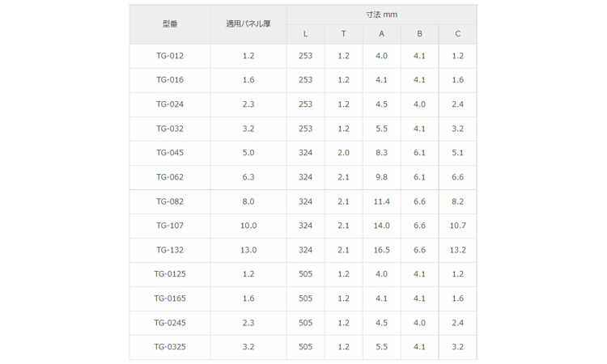
Task: Select model number TG-0125
Action: point(170,274)
